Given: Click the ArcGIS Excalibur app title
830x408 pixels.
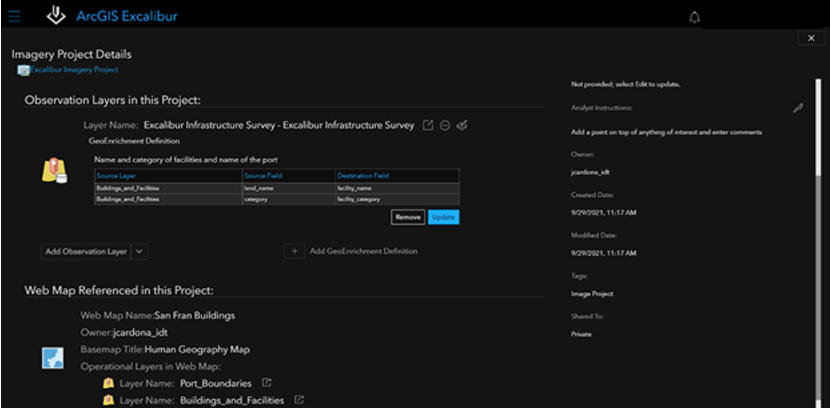Looking at the screenshot, I should [127, 16].
